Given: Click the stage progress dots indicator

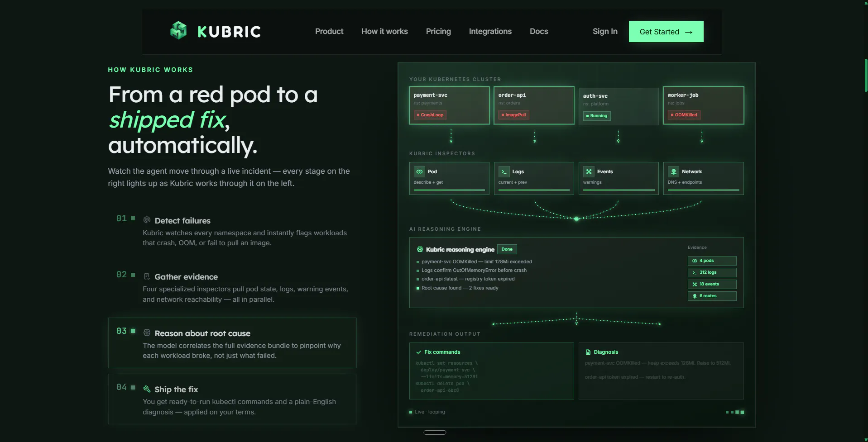Looking at the screenshot, I should (734, 412).
